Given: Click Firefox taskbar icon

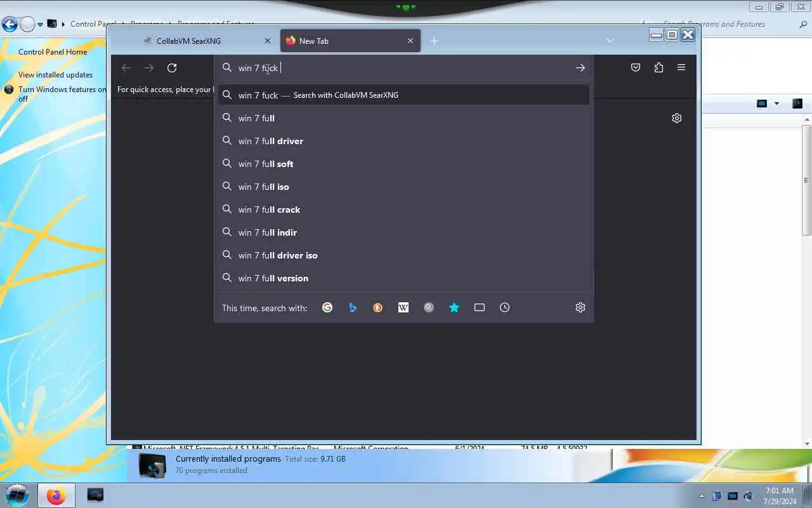Looking at the screenshot, I should coord(56,495).
